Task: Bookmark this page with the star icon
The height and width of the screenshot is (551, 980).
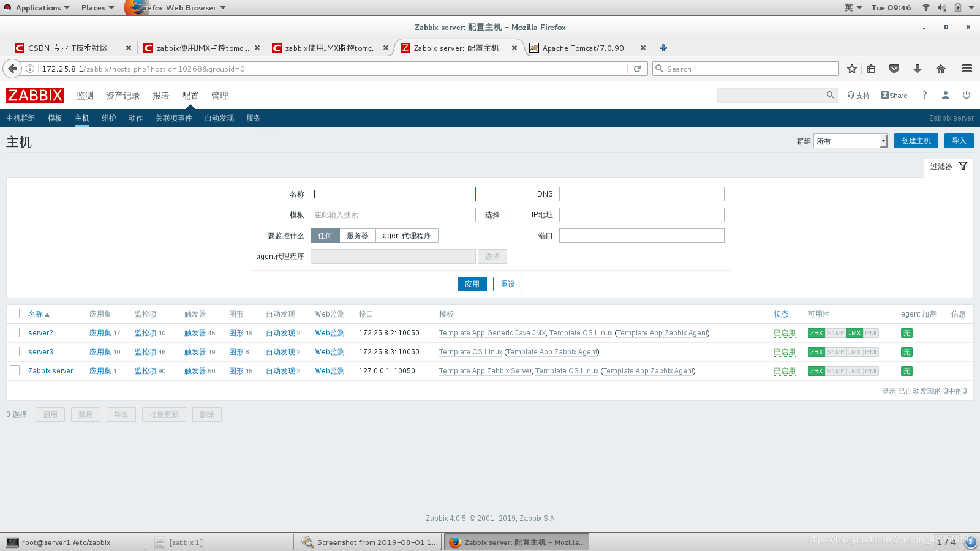Action: tap(851, 69)
